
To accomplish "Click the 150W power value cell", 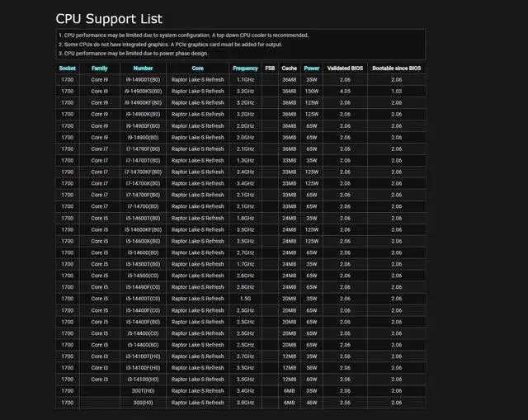I will tap(312, 92).
